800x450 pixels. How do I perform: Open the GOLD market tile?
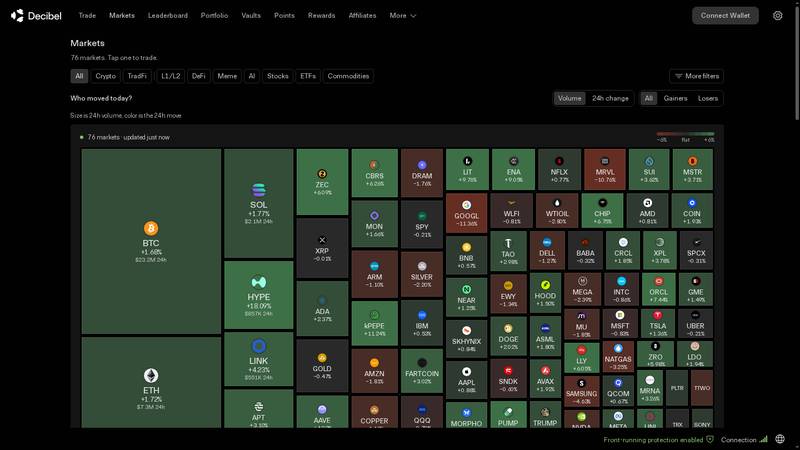(x=322, y=366)
